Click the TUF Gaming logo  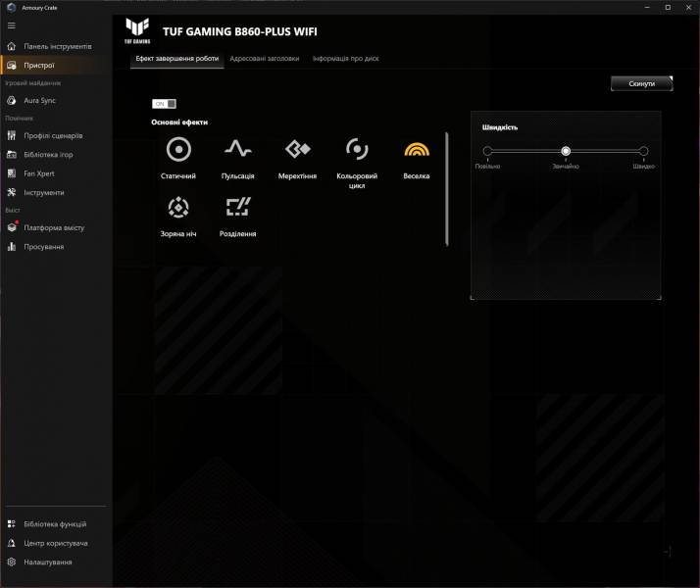137,30
